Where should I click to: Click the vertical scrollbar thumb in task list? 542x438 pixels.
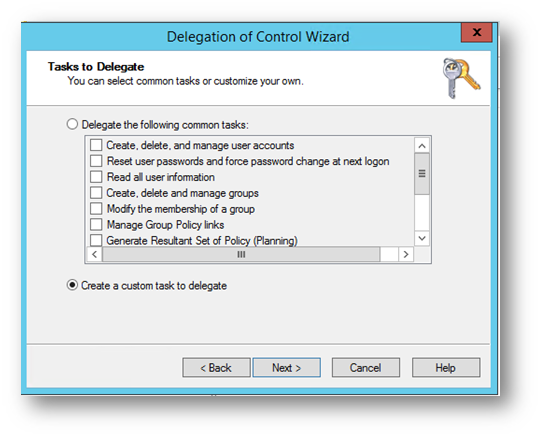click(422, 174)
